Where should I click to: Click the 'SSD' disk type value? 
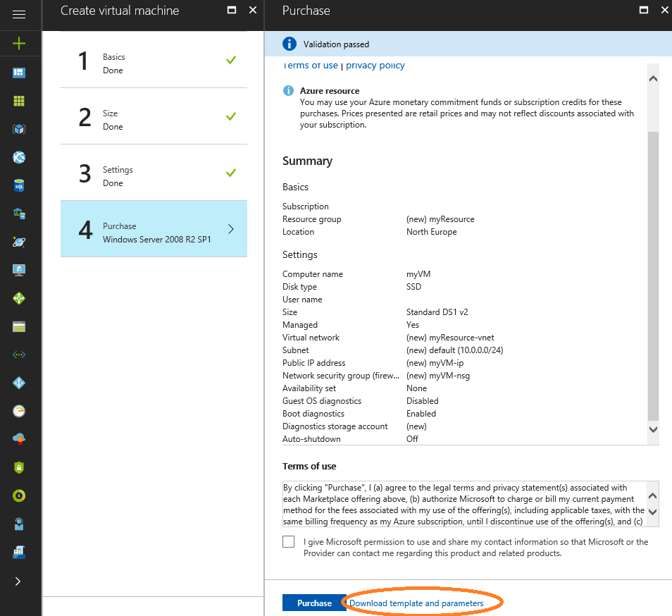coord(413,287)
